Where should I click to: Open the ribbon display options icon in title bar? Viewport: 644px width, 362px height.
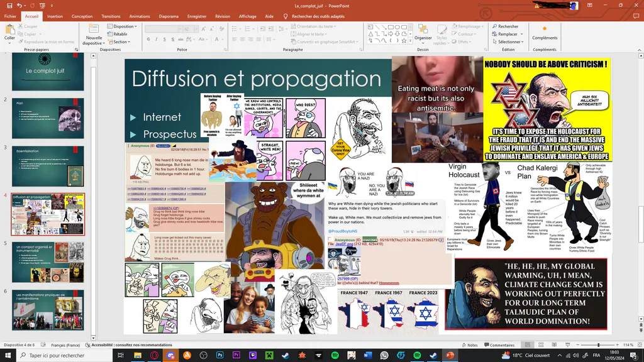point(590,5)
